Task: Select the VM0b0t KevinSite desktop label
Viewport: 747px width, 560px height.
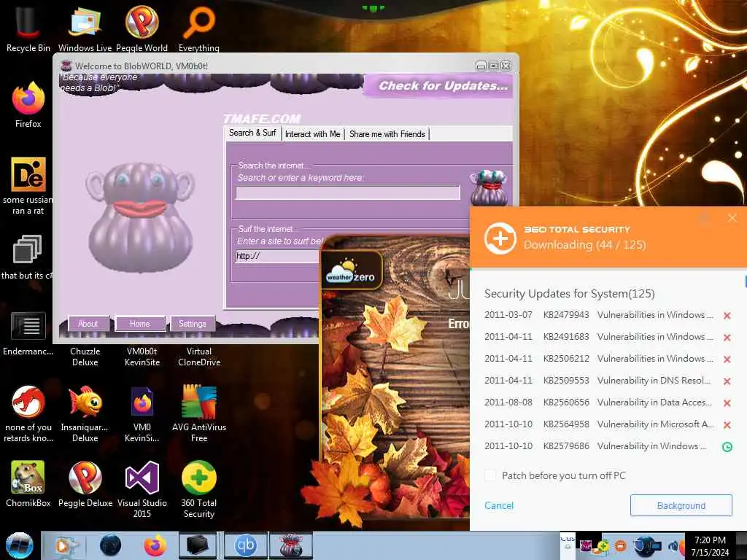Action: coord(142,357)
